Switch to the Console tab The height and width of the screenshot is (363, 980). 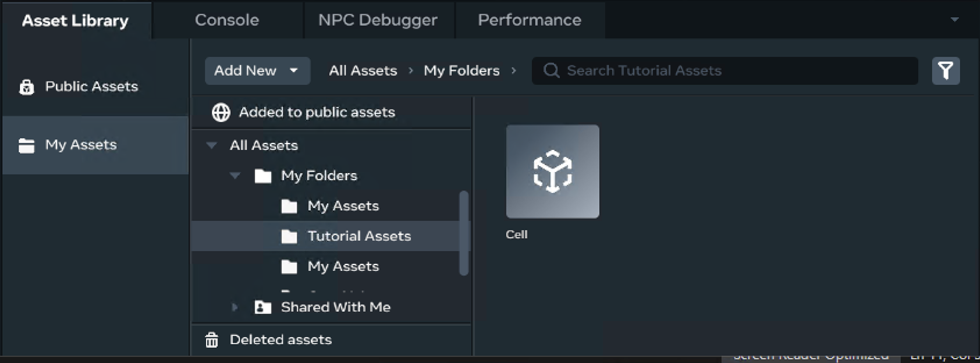[227, 20]
